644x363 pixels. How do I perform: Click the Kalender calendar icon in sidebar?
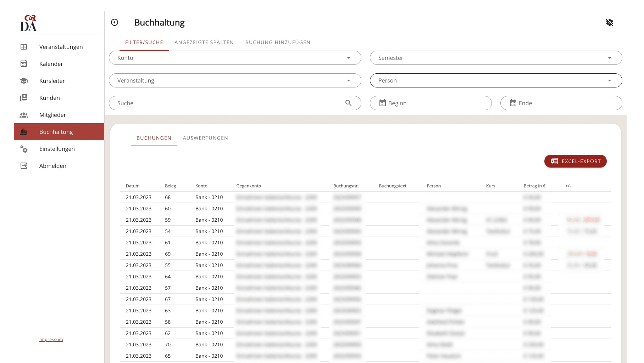click(24, 64)
